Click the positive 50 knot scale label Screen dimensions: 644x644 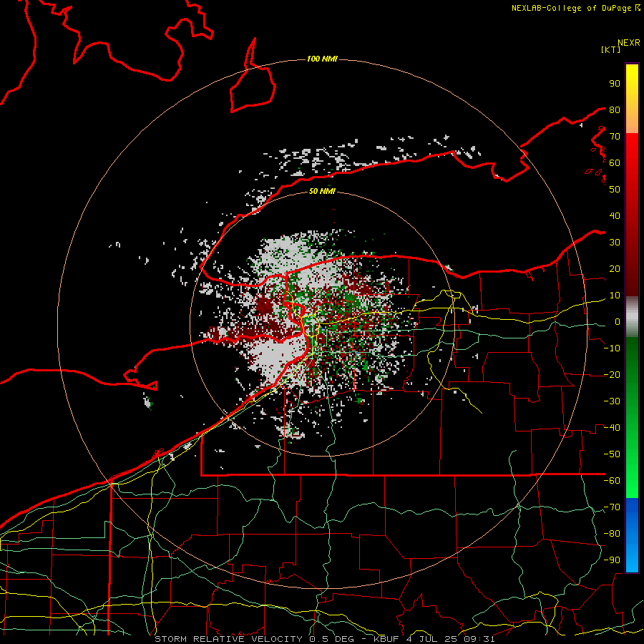pyautogui.click(x=615, y=190)
